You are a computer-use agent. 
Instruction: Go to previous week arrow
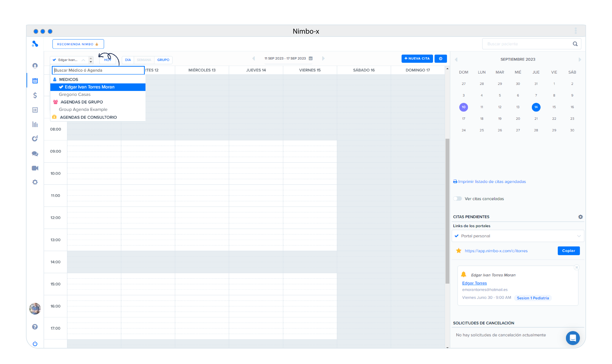coord(253,58)
